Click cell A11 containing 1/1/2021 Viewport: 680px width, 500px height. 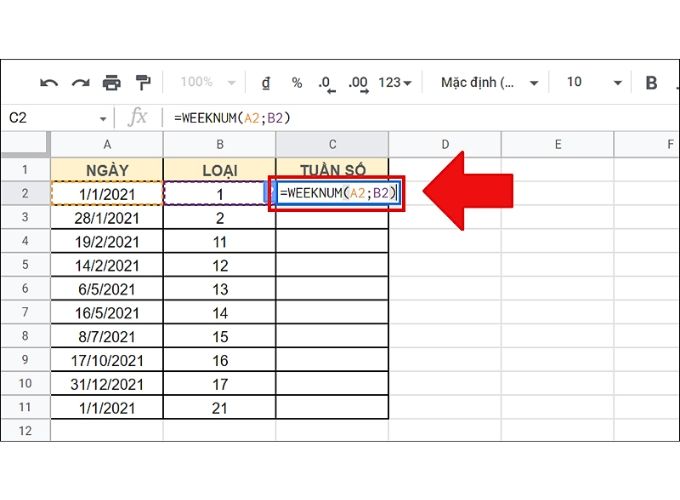point(107,408)
